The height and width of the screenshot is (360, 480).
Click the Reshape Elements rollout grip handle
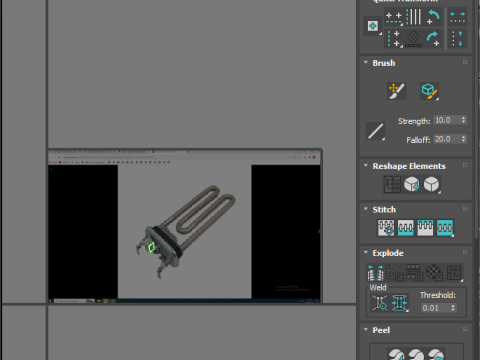[x=465, y=165]
